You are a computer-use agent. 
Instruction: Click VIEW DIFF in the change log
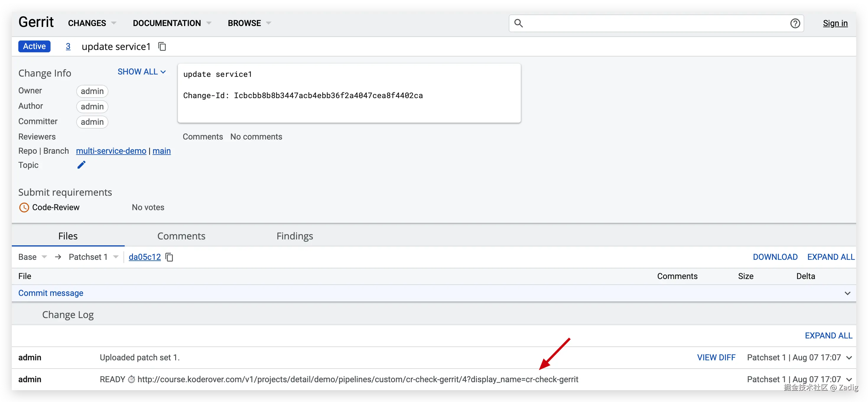(716, 357)
